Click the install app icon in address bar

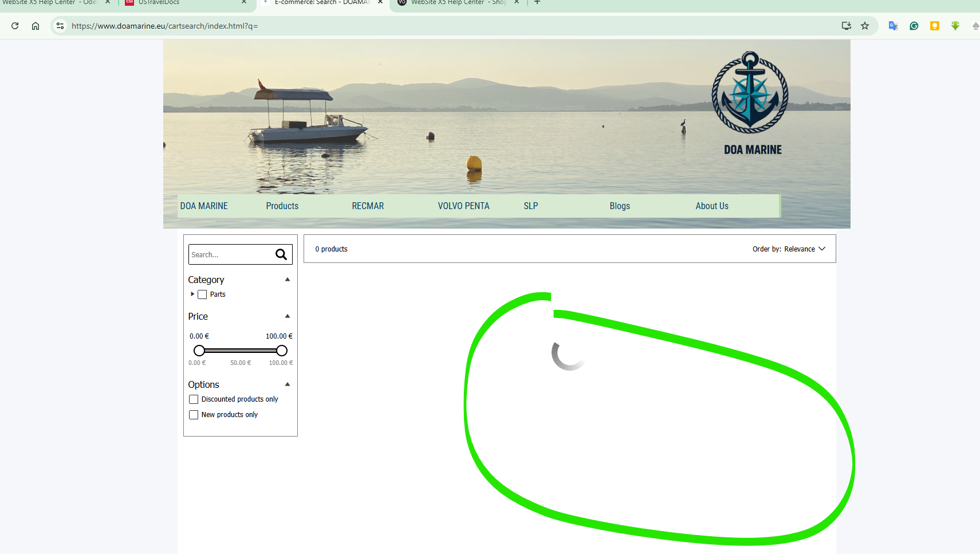coord(846,26)
